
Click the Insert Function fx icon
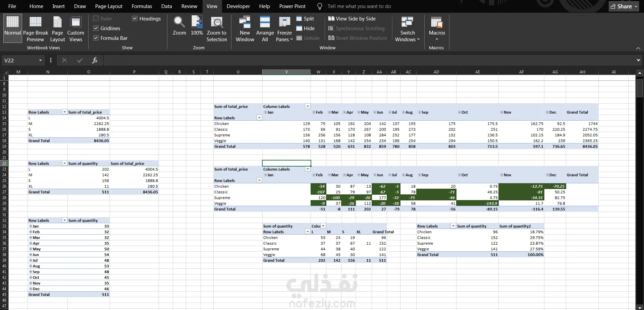pos(95,60)
